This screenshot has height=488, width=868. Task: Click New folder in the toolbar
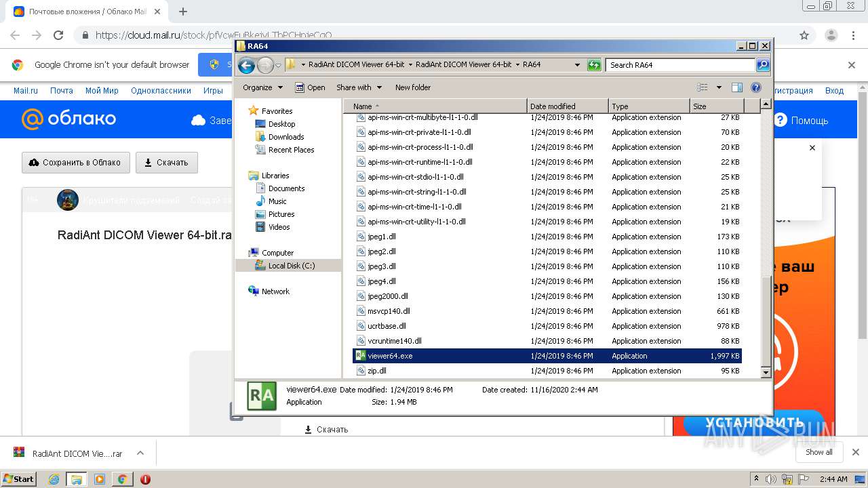(413, 87)
